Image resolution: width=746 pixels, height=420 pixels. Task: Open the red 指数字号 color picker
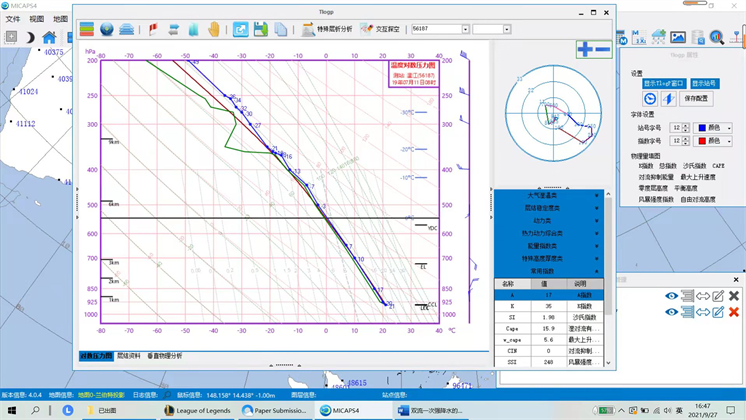tap(714, 141)
